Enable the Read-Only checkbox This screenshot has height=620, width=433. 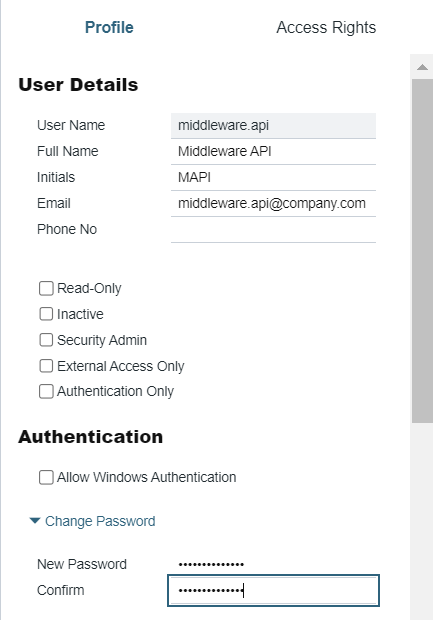[x=46, y=288]
